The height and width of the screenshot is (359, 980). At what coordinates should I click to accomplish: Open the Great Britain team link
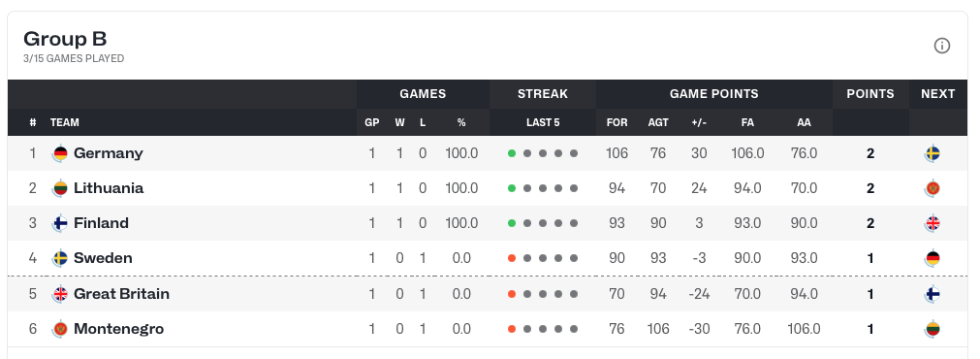click(x=121, y=294)
